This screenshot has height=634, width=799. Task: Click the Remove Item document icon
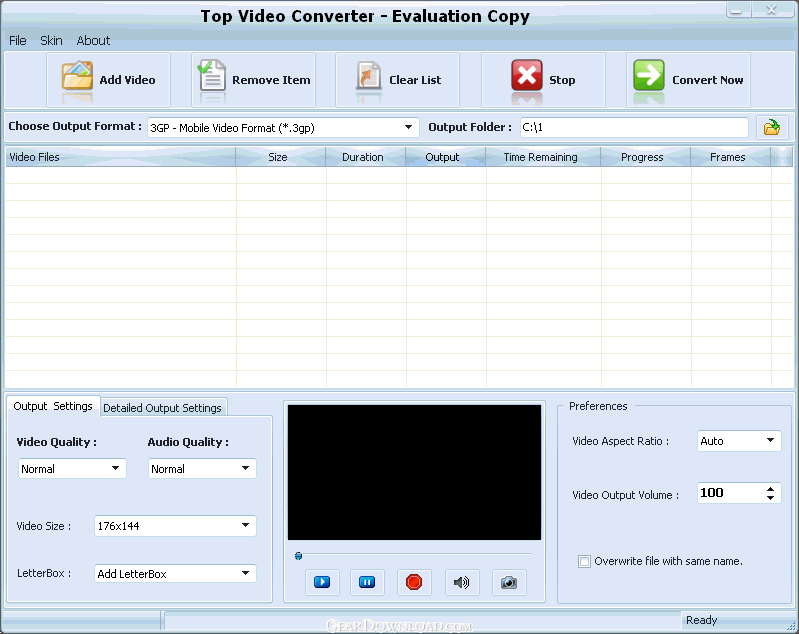[x=211, y=75]
